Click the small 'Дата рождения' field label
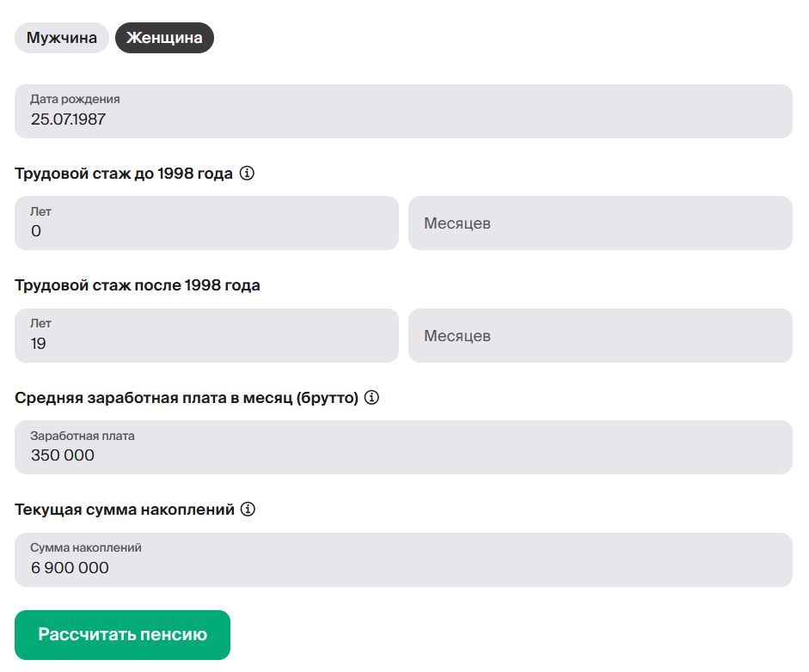 tap(75, 99)
